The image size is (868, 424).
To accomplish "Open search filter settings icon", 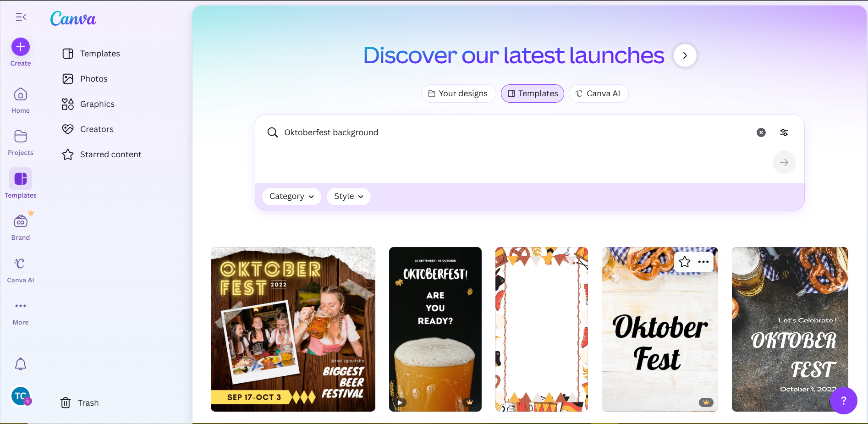I will point(784,132).
